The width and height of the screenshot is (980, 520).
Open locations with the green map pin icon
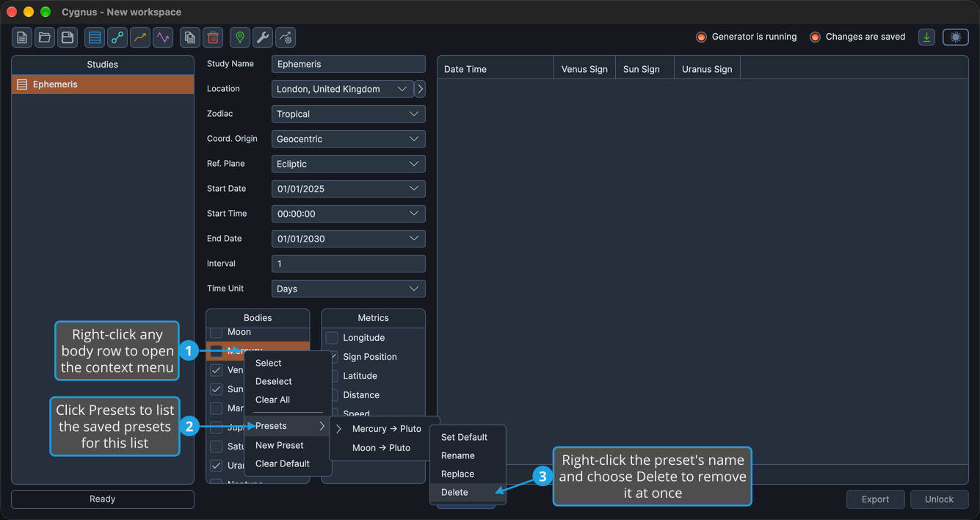pyautogui.click(x=240, y=37)
